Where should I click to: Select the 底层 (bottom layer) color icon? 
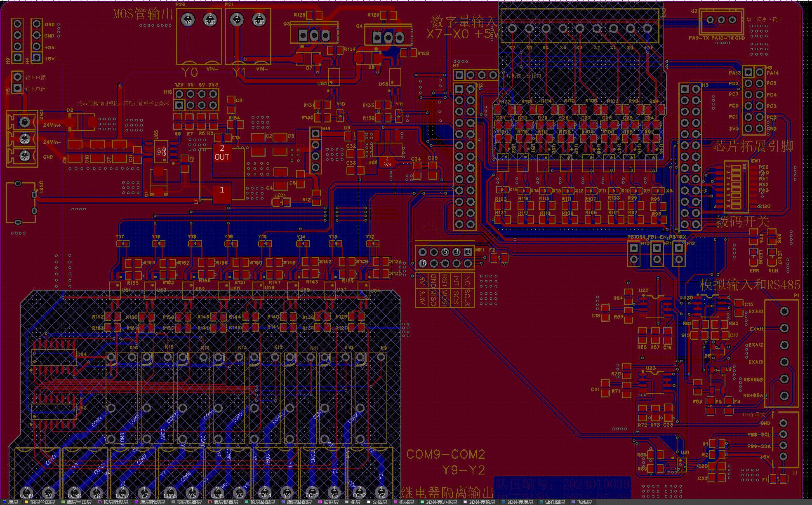click(x=5, y=502)
